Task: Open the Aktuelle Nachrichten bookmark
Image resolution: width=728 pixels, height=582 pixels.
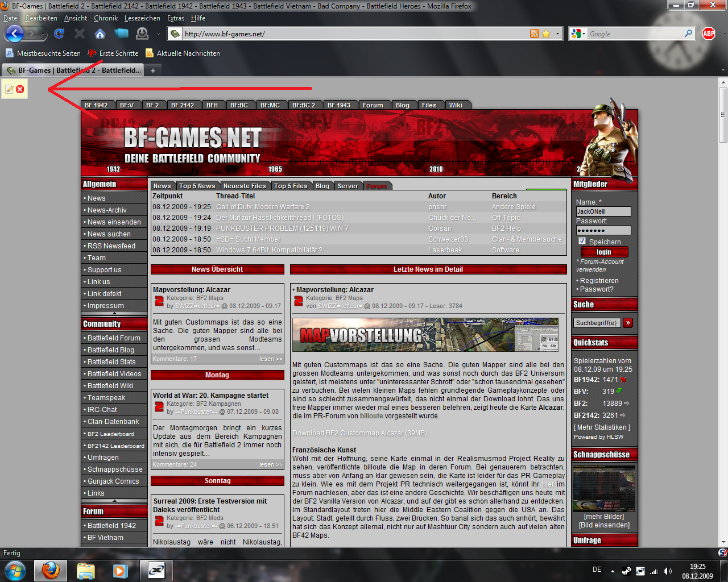Action: (x=183, y=53)
